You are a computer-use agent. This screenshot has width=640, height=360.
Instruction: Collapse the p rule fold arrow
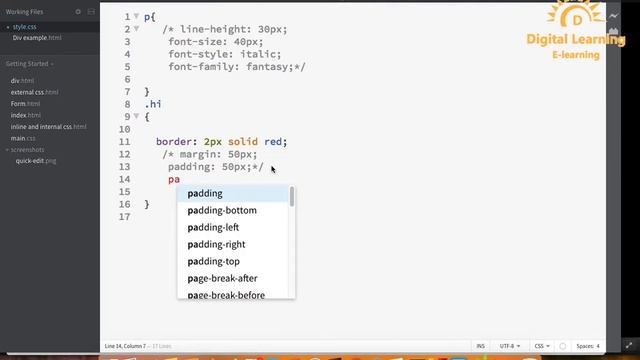[x=137, y=16]
